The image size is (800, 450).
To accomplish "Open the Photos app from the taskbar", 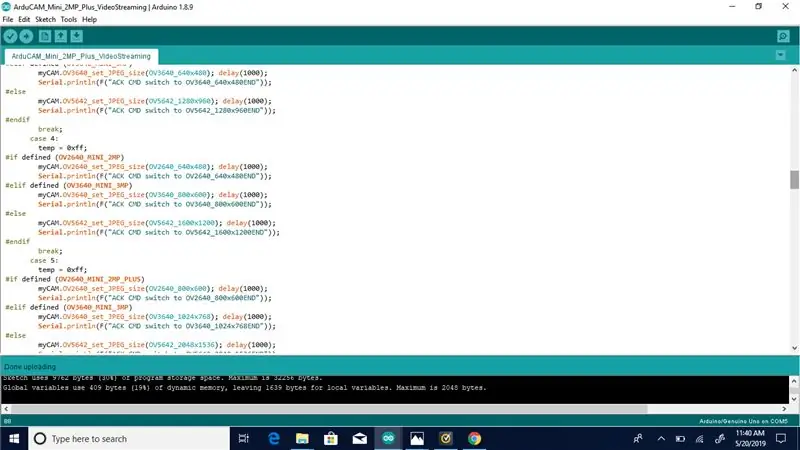I will coord(417,439).
